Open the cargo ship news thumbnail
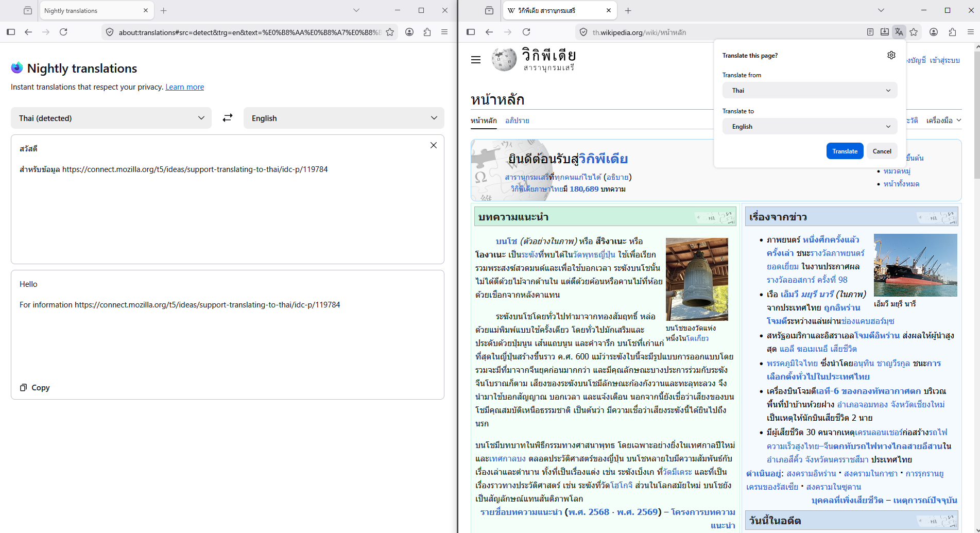The width and height of the screenshot is (980, 533). coord(916,265)
